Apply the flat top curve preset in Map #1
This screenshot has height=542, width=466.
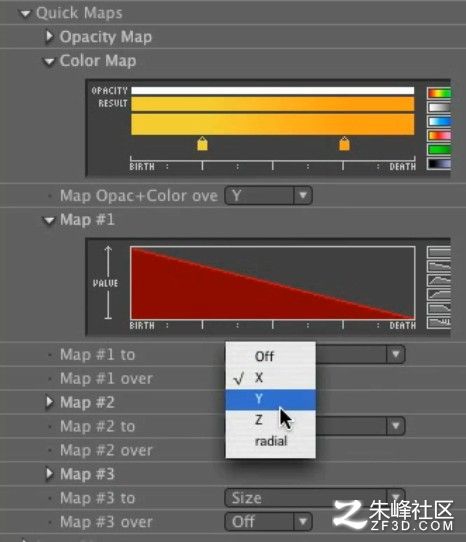click(x=439, y=252)
